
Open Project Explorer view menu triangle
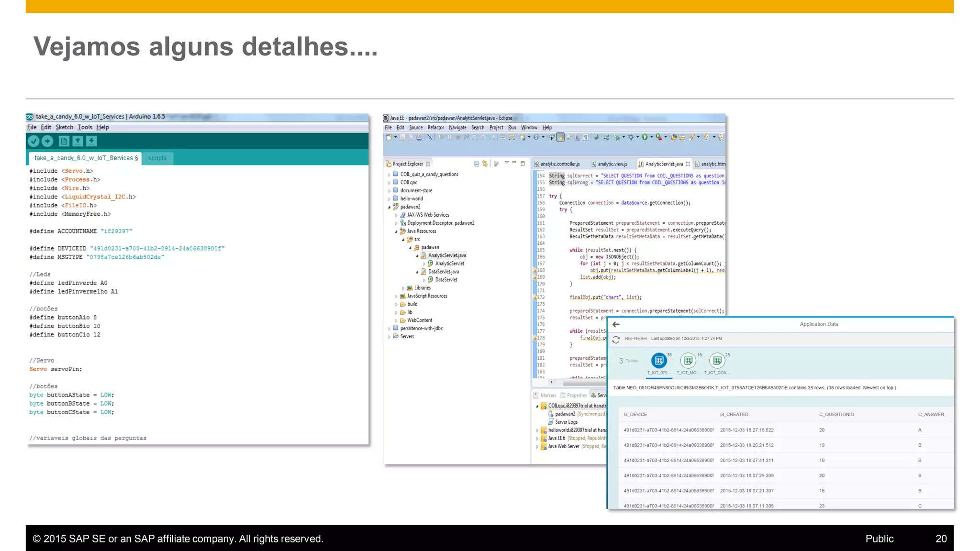pos(507,163)
